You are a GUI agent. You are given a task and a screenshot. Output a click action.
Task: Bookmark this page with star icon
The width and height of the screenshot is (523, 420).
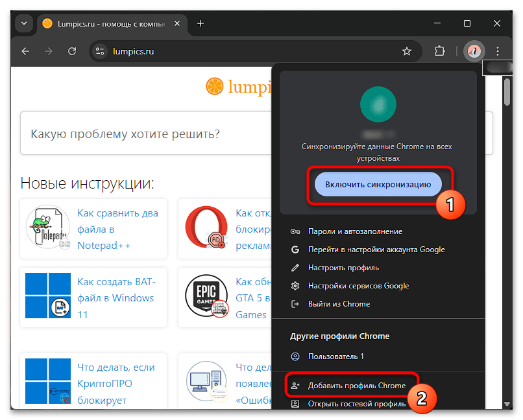pyautogui.click(x=407, y=51)
